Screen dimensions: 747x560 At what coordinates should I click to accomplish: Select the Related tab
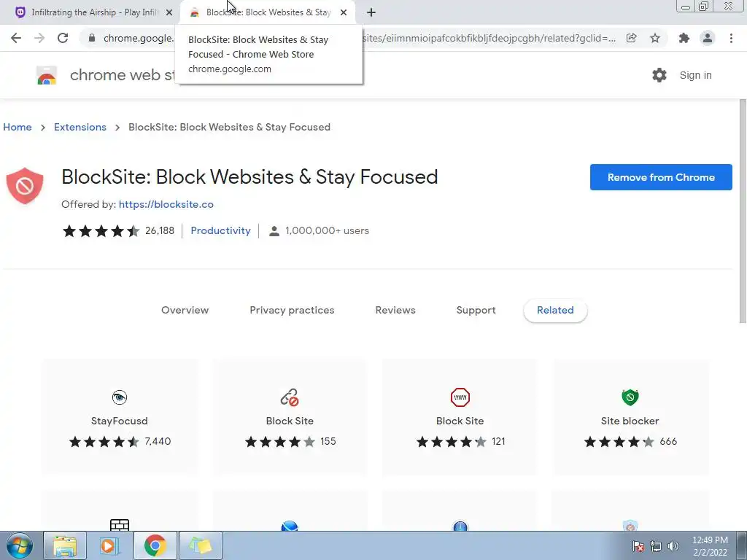pos(555,311)
